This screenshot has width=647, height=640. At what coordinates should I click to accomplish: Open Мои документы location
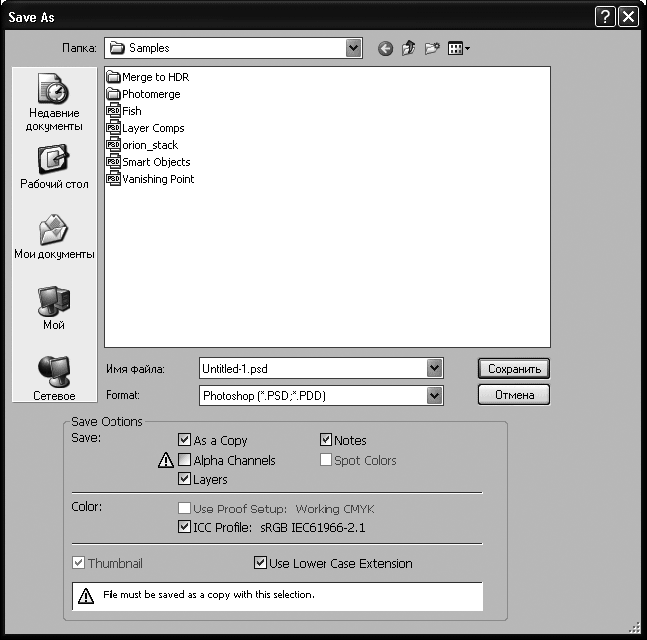point(54,236)
